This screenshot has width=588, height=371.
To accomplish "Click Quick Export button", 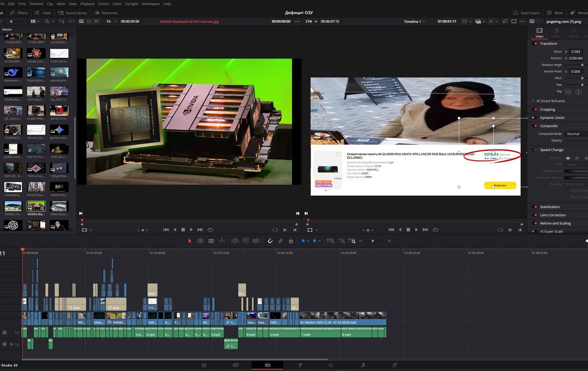I will [x=527, y=13].
